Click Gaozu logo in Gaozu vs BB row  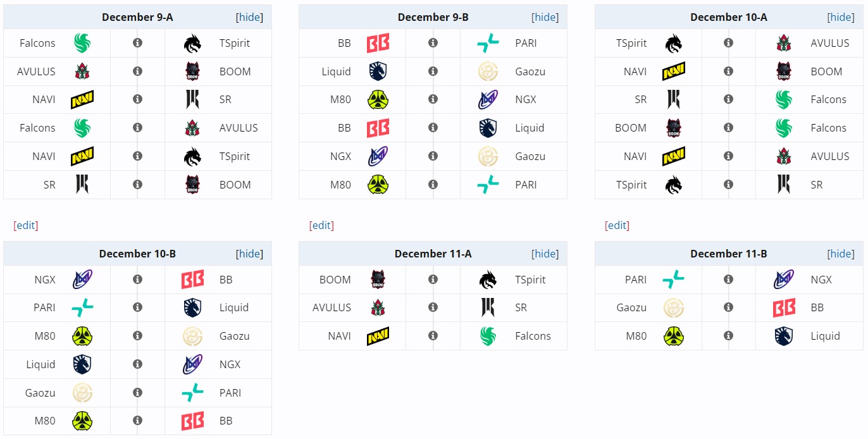[x=674, y=308]
